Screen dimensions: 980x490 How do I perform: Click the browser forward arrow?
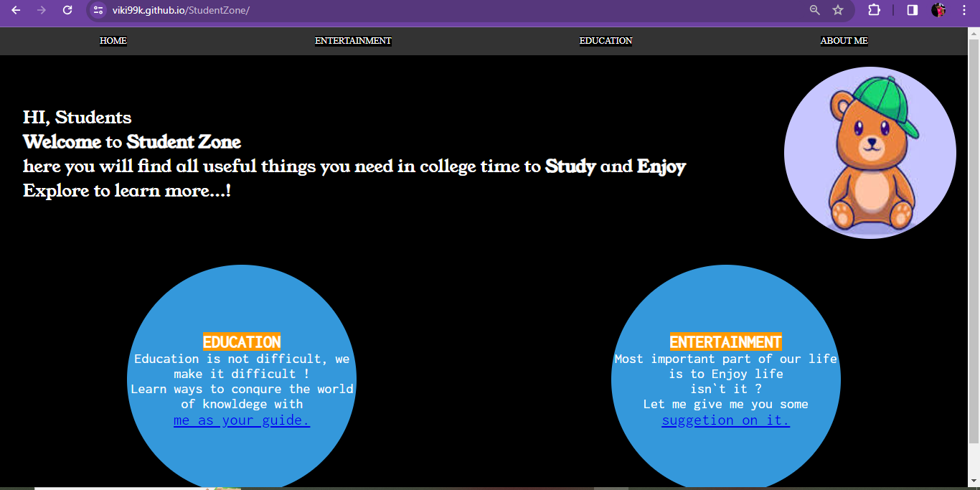point(42,10)
